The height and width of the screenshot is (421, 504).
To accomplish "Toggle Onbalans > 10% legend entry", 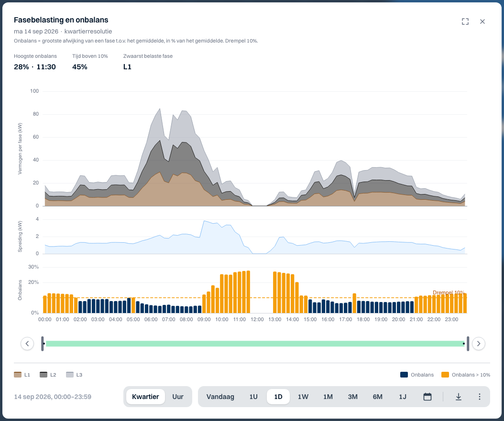I will click(466, 375).
